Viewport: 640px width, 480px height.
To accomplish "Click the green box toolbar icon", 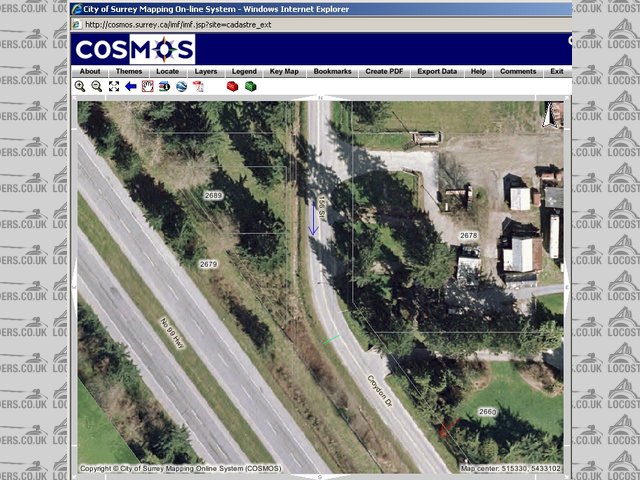I will tap(250, 87).
